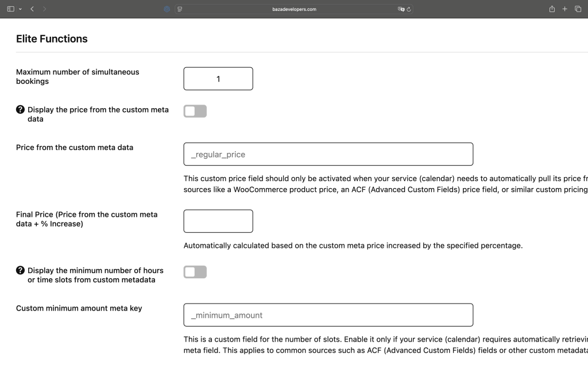Open the Share icon in Safari toolbar

click(552, 9)
